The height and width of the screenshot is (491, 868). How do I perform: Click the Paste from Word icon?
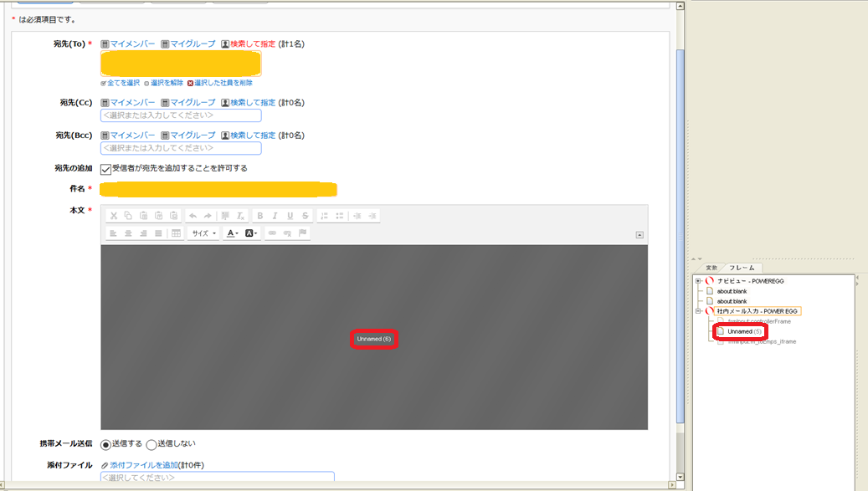[x=174, y=216]
